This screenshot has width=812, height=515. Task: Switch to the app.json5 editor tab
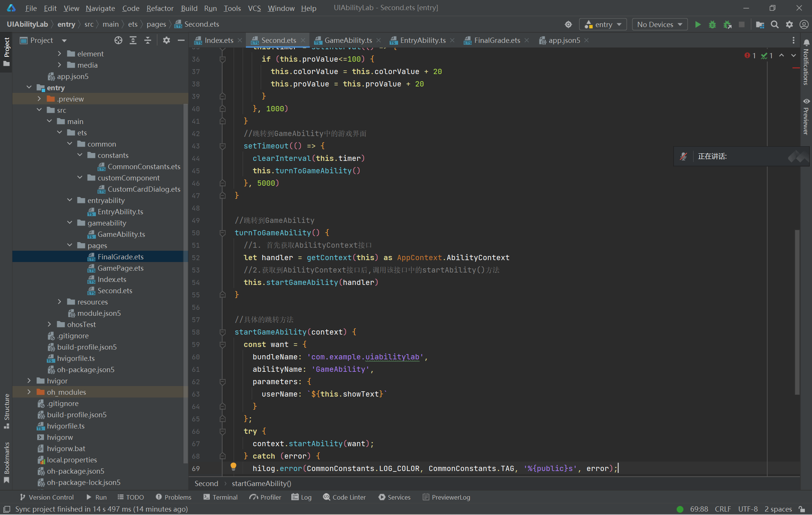[564, 40]
